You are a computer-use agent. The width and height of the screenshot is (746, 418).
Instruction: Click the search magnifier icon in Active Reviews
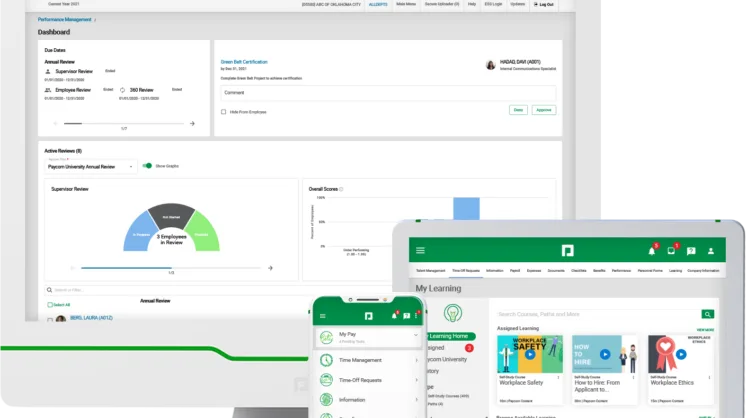pos(49,290)
